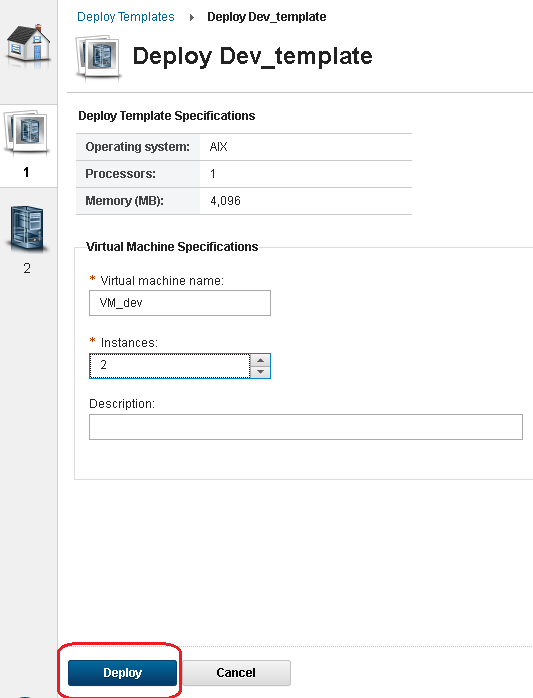Select the Operating system AIX row

pyautogui.click(x=244, y=147)
